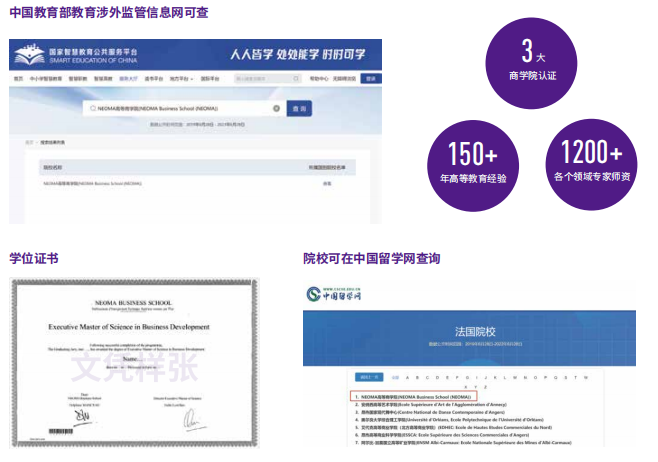Viewport: 658px width, 462px height.
Task: Click the magnifier icon in the nav search box
Action: (x=296, y=78)
